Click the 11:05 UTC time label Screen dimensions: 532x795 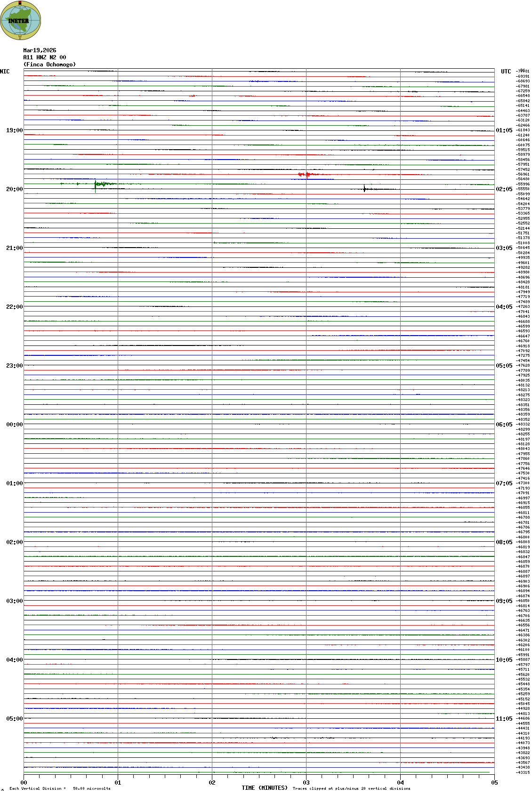point(504,719)
